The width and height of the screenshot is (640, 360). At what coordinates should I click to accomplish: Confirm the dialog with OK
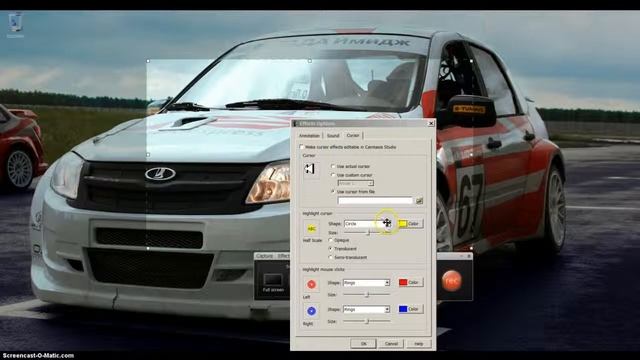[363, 344]
